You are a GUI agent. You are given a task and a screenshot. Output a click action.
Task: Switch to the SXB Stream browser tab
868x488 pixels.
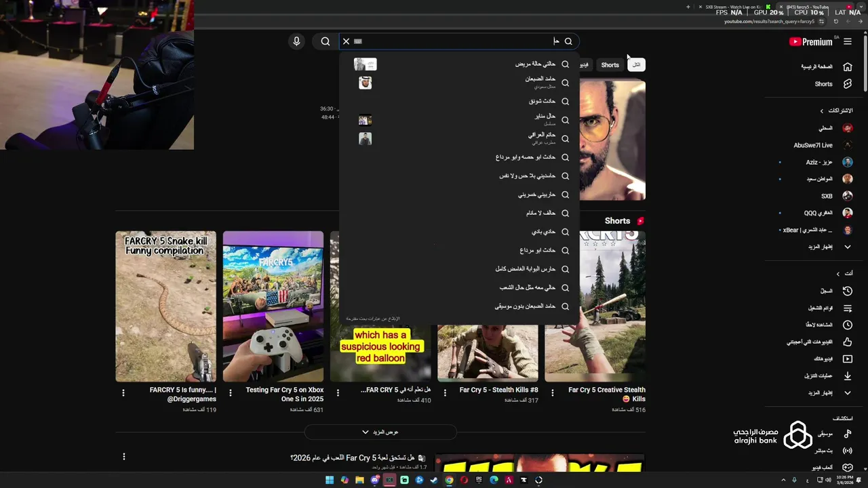coord(735,7)
